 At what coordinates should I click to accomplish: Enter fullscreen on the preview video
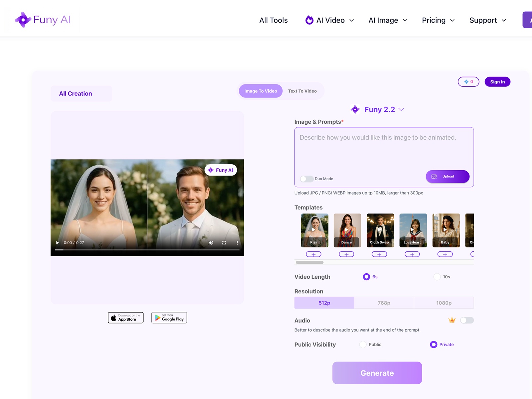tap(224, 243)
